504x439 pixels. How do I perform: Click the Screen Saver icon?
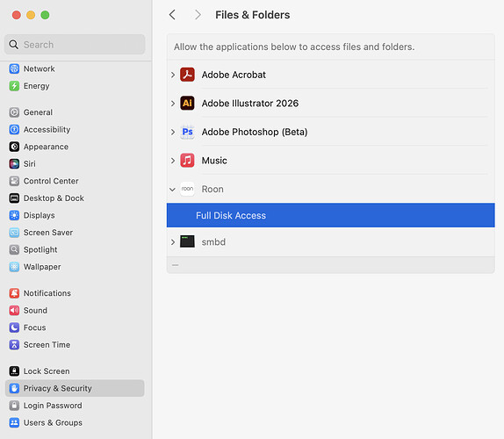(14, 233)
